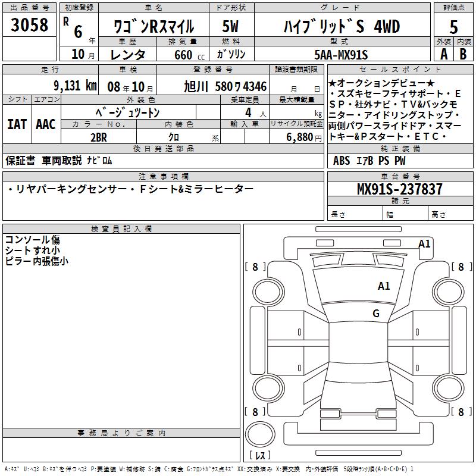Select the exterior color ベージュツートン
This screenshot has height=476, width=476.
point(127,112)
